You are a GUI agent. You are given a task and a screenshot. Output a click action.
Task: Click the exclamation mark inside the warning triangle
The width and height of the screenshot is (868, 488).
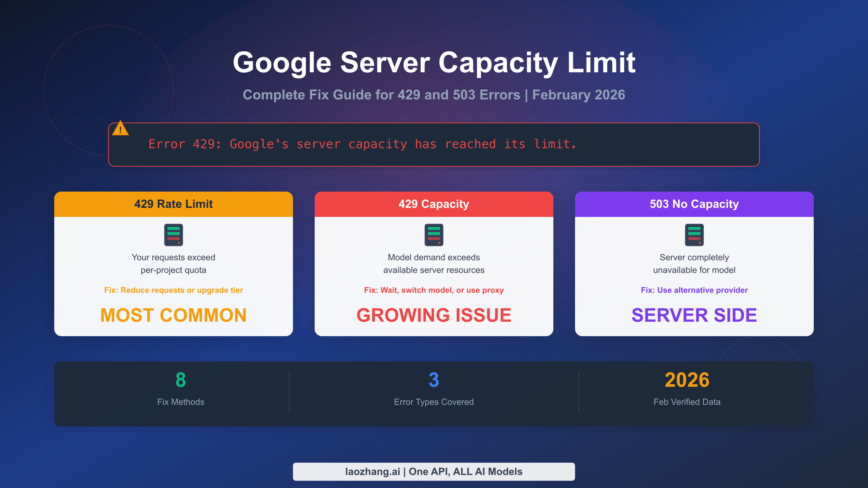[121, 130]
